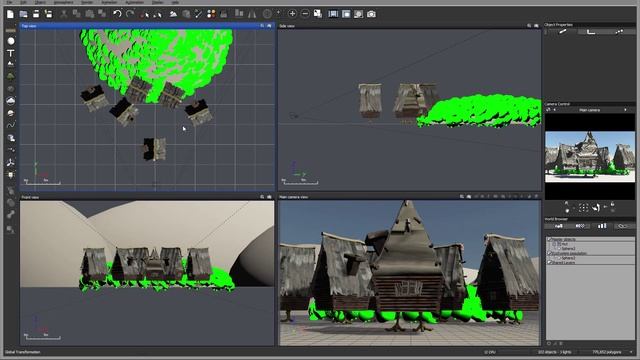Screen dimensions: 640x360
Task: Click the Open file icon
Action: (x=24, y=14)
